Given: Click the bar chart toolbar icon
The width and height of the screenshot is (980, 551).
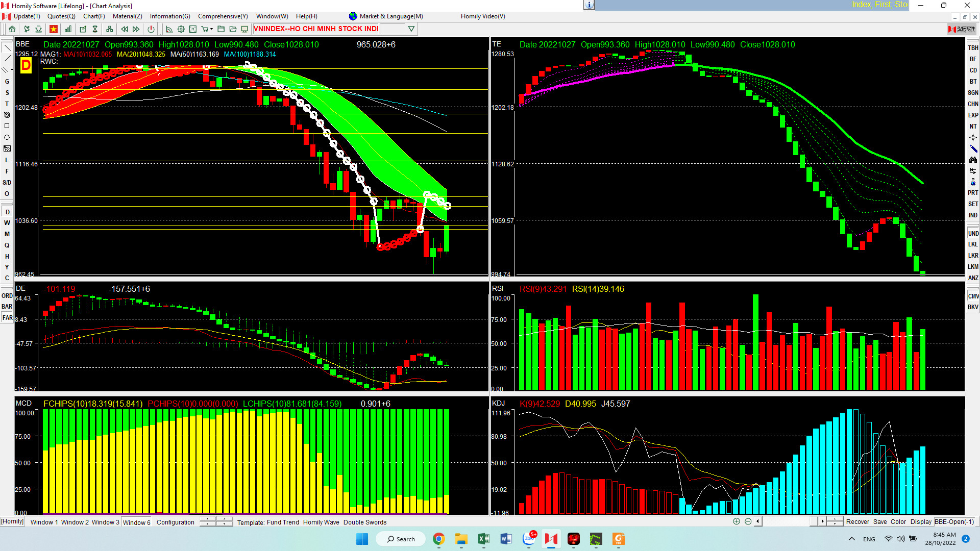Looking at the screenshot, I should point(68,29).
